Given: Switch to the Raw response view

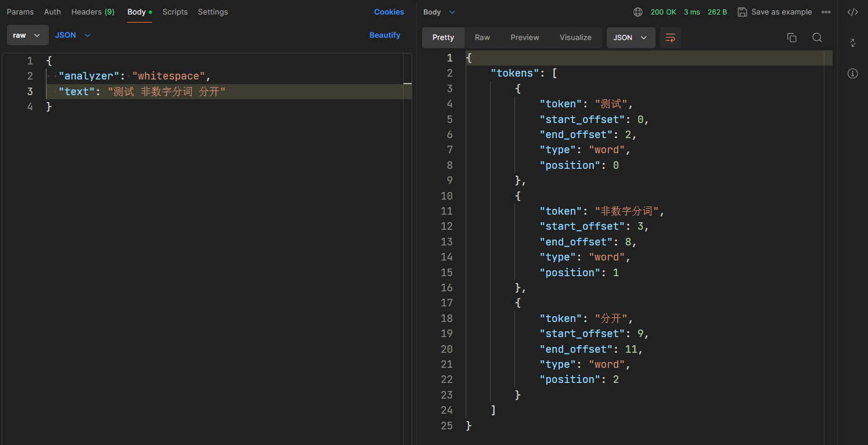Looking at the screenshot, I should pos(482,37).
